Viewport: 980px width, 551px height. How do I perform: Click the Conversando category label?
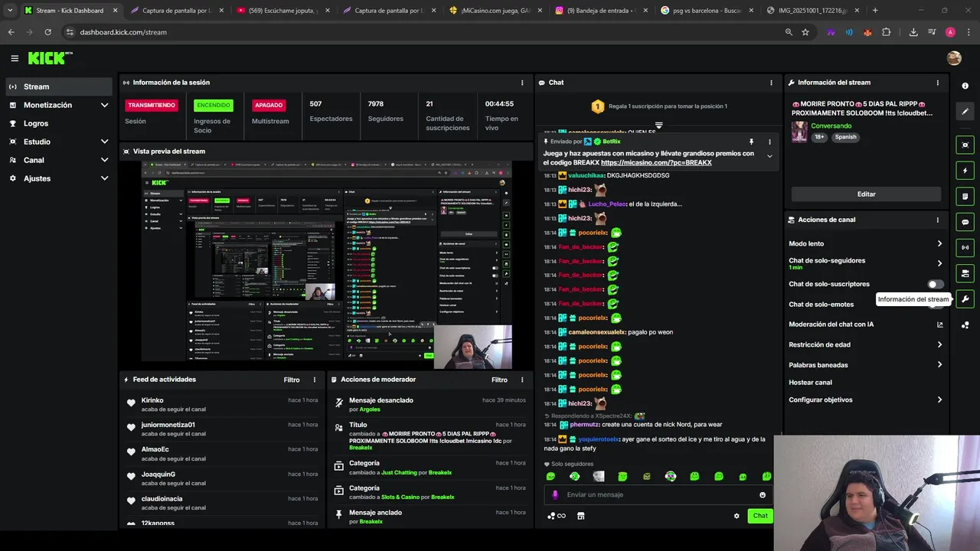click(831, 126)
